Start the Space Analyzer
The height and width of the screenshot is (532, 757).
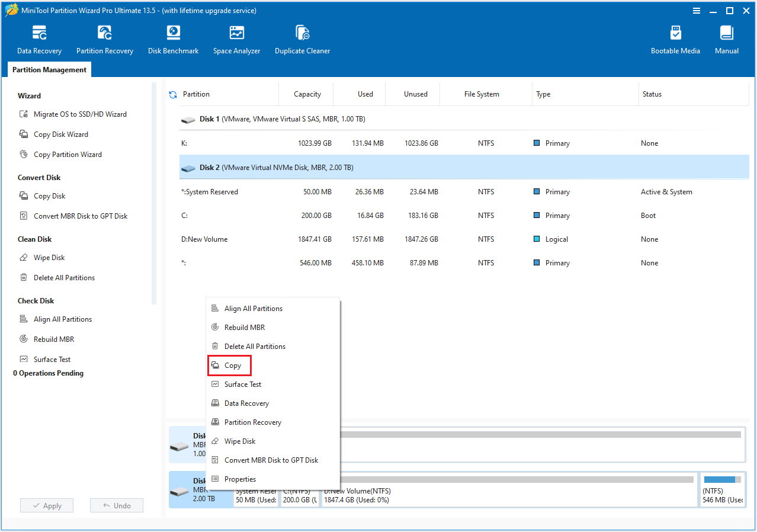point(236,39)
